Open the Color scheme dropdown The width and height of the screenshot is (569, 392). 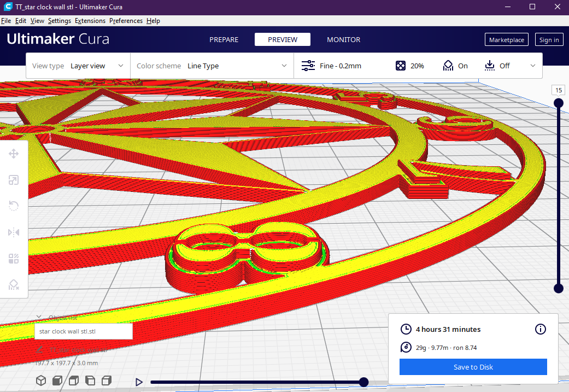point(212,66)
